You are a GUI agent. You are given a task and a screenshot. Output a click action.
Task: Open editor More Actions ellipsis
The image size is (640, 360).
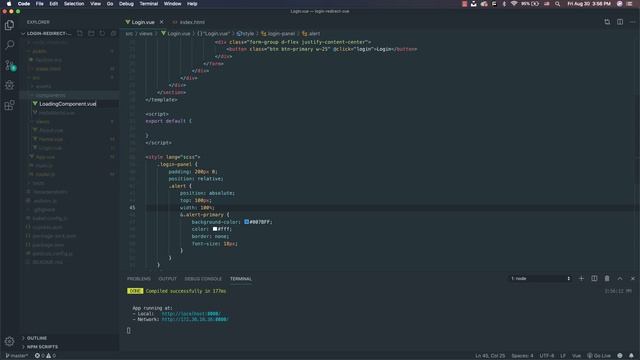[632, 22]
